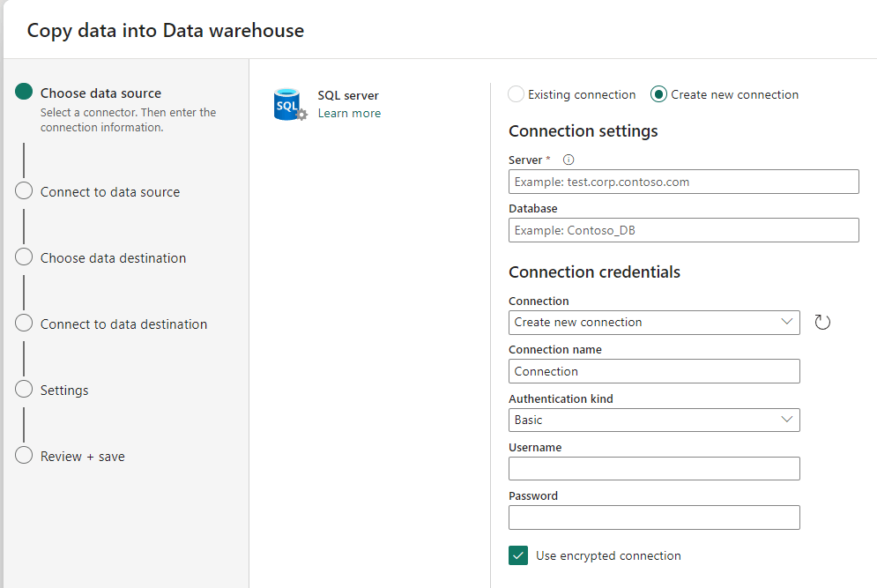Viewport: 877px width, 588px height.
Task: Click in the Server text field
Action: 683,182
